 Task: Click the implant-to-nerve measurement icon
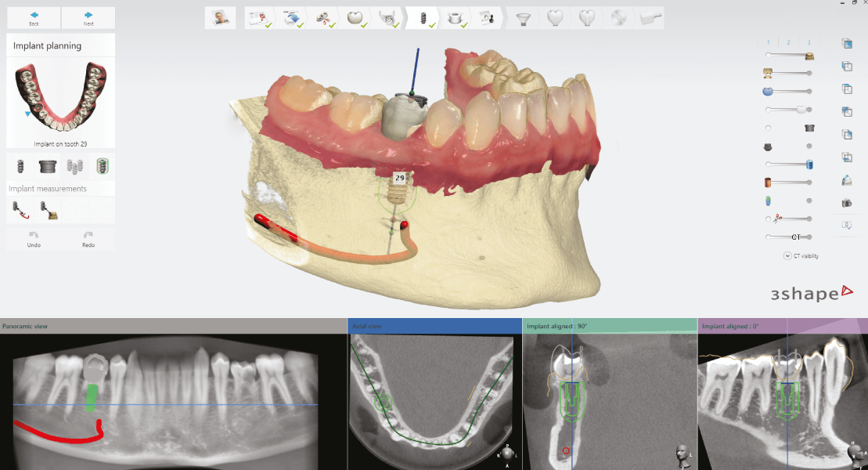[x=21, y=210]
